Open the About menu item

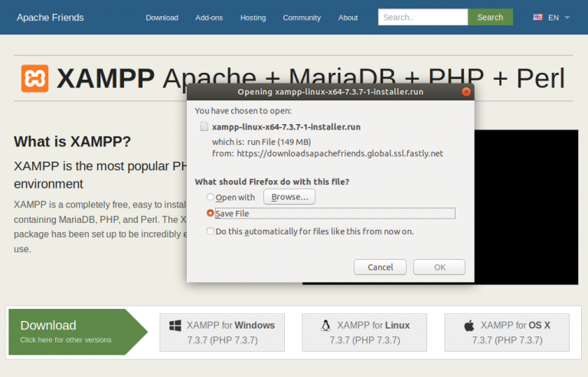click(x=348, y=18)
